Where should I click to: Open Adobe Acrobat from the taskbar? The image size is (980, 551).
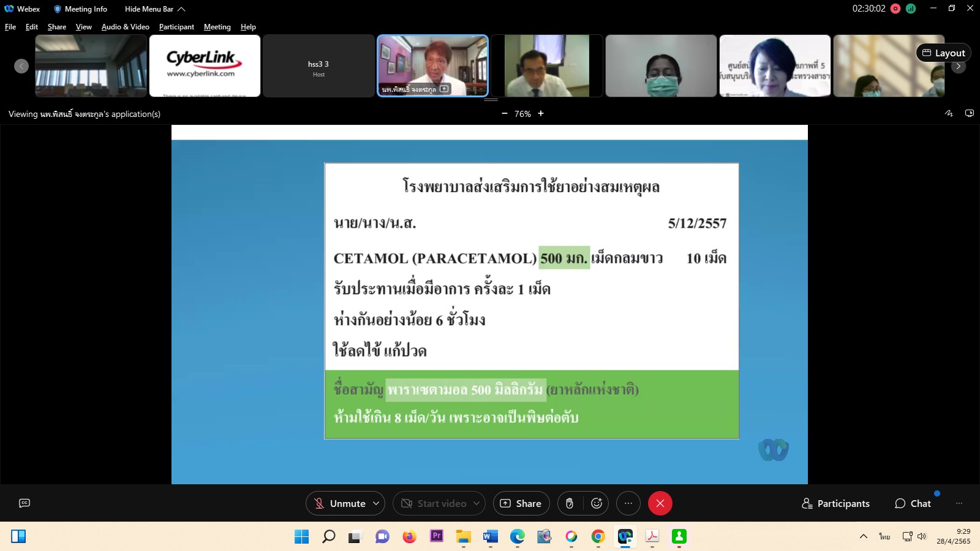pos(652,537)
